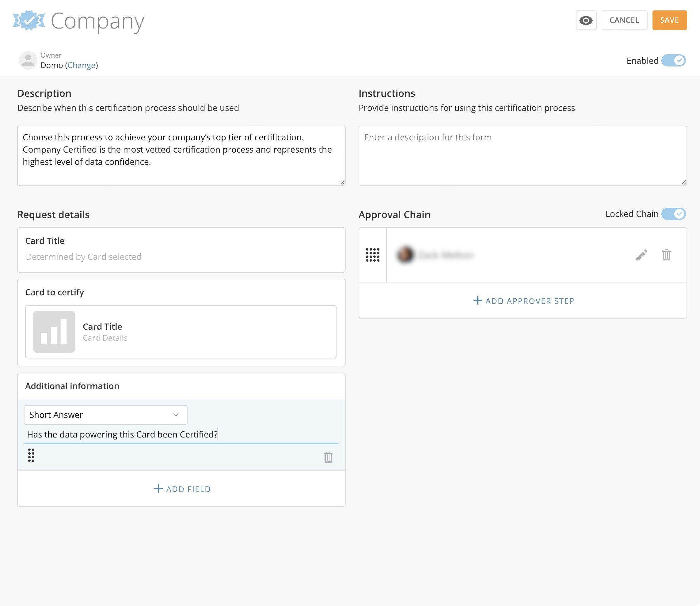Edit the approver with the pencil icon
Image resolution: width=700 pixels, height=606 pixels.
[641, 255]
